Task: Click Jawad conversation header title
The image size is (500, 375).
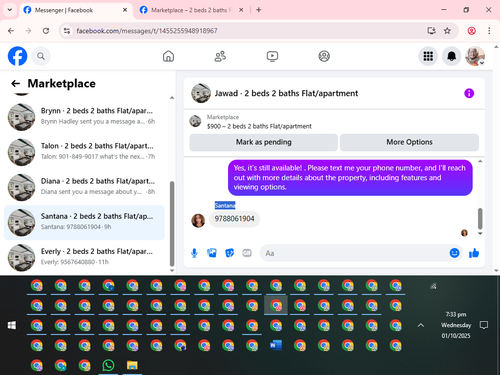Action: click(x=286, y=93)
